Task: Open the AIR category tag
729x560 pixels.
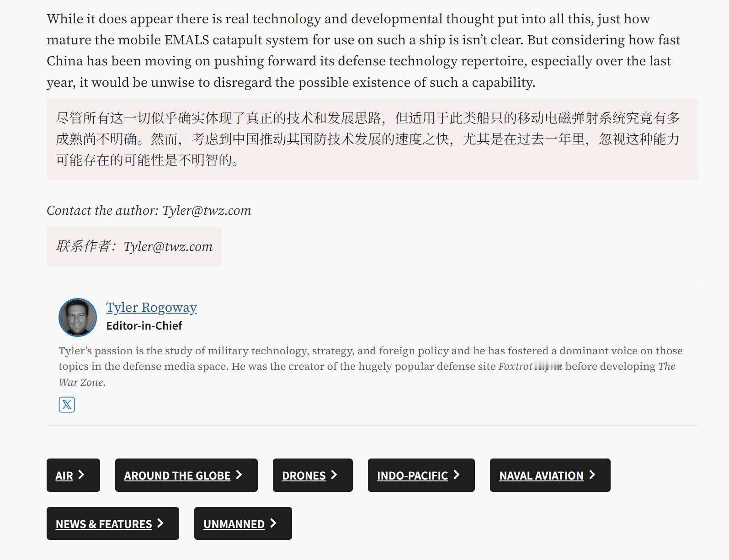Action: (x=73, y=475)
